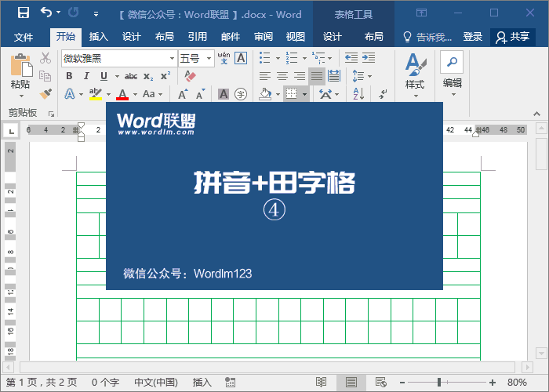Click the tab stop selector on the ruler

pyautogui.click(x=11, y=131)
